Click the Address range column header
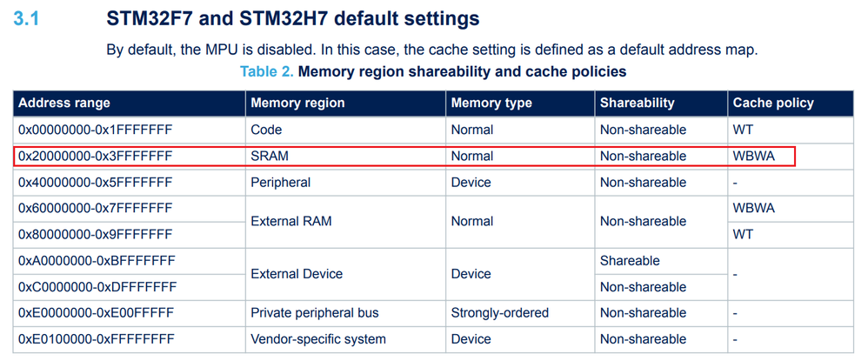The height and width of the screenshot is (361, 868). coord(64,103)
